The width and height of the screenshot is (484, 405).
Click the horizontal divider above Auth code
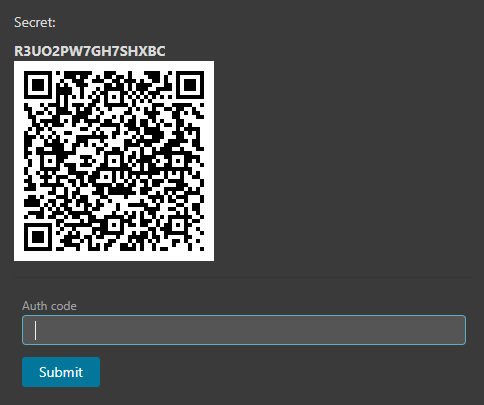pos(244,277)
